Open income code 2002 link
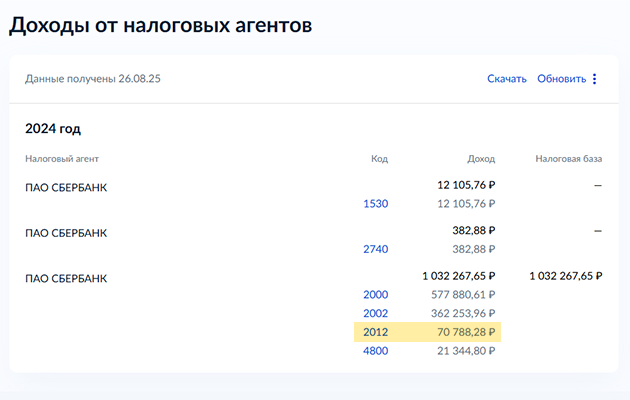 coord(376,313)
